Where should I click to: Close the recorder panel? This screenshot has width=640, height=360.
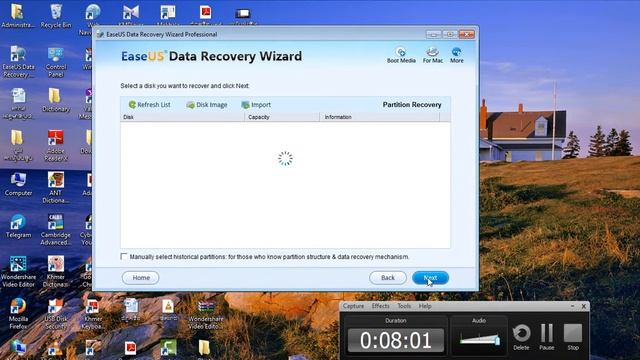[584, 306]
